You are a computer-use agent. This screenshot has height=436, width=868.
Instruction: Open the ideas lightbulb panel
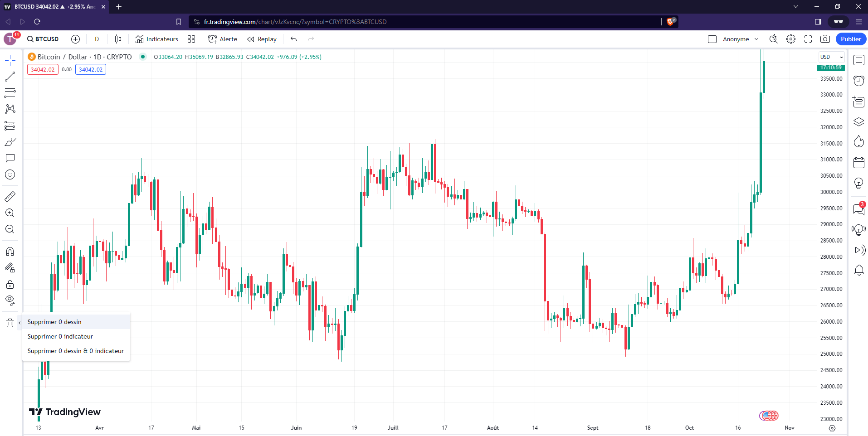(x=858, y=183)
